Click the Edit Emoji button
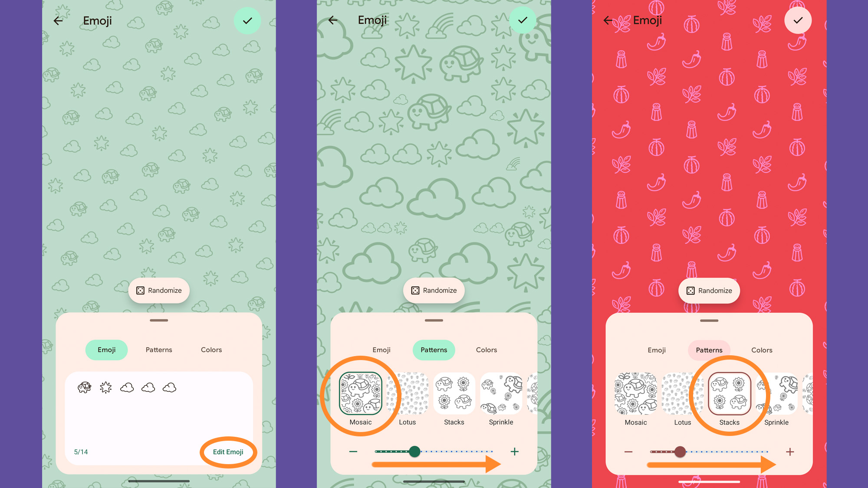 point(228,452)
